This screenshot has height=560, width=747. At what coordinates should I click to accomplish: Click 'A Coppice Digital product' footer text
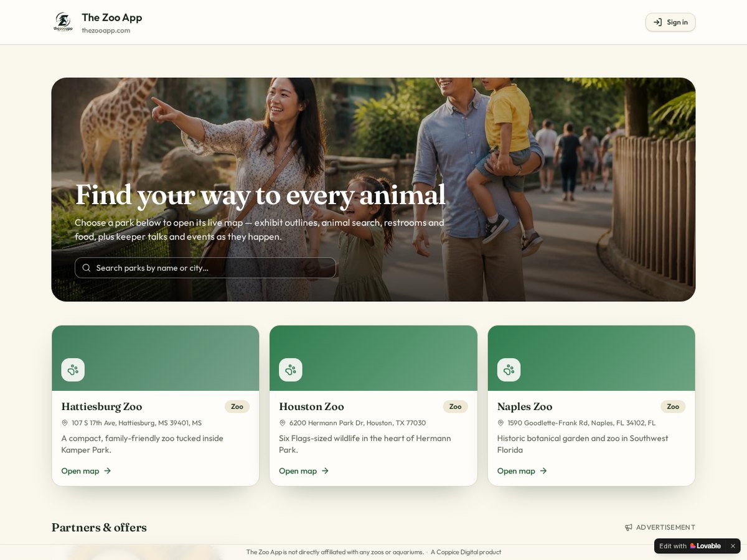coord(466,552)
